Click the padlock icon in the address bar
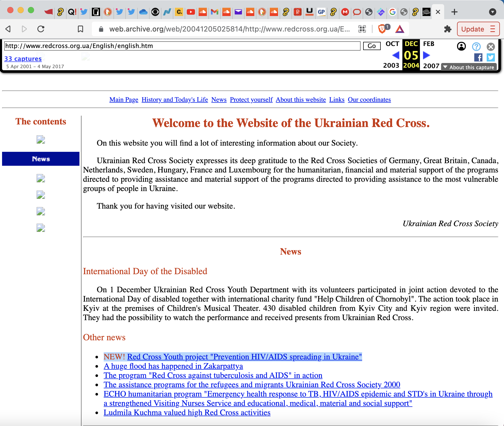504x426 pixels. point(101,29)
